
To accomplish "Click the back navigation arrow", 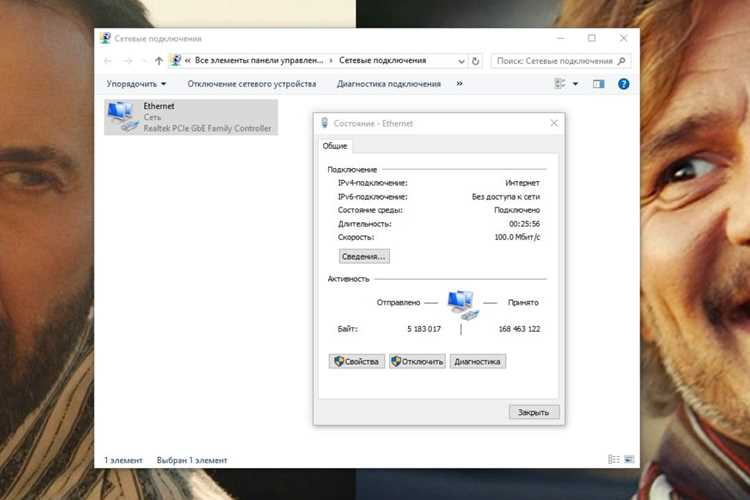I will pos(108,61).
